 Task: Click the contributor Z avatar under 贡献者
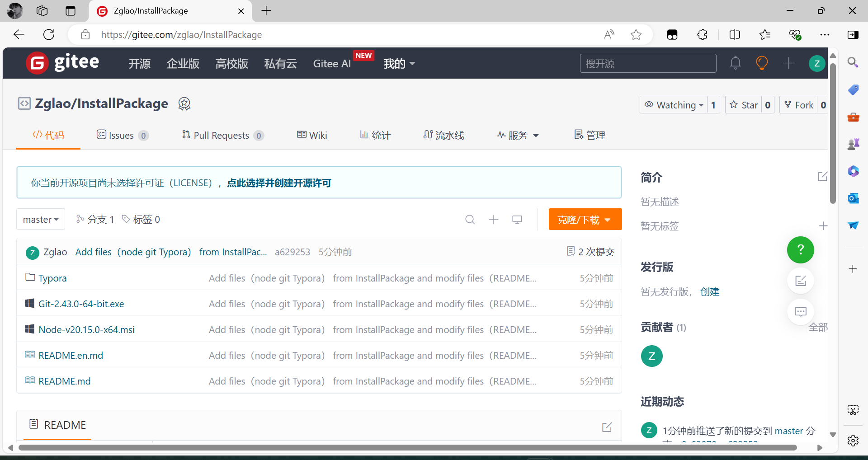point(651,356)
